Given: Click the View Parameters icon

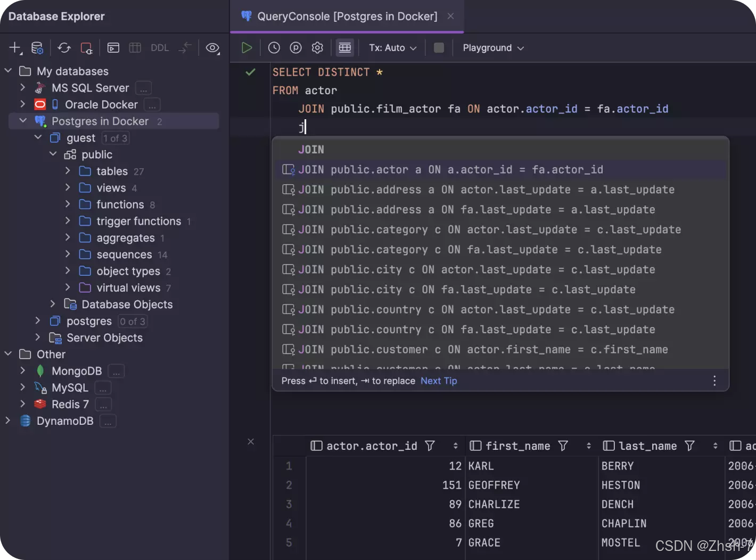Looking at the screenshot, I should pos(295,48).
